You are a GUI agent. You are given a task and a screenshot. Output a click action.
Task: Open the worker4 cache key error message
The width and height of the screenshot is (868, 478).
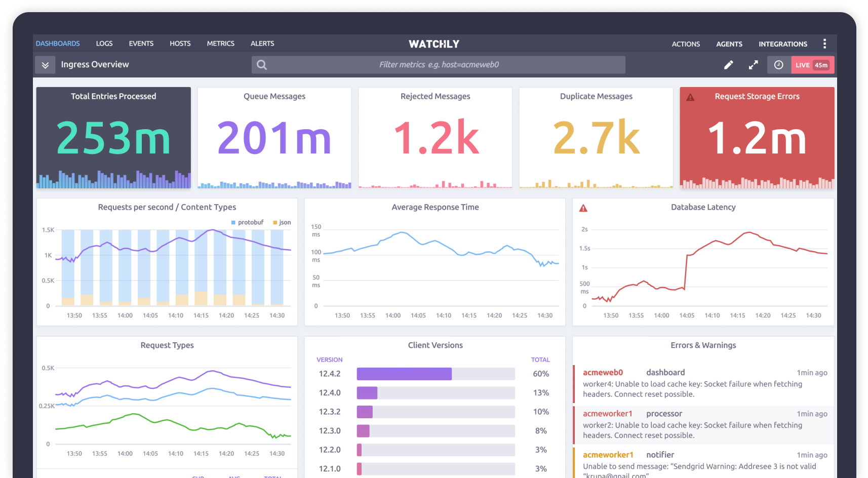(692, 389)
